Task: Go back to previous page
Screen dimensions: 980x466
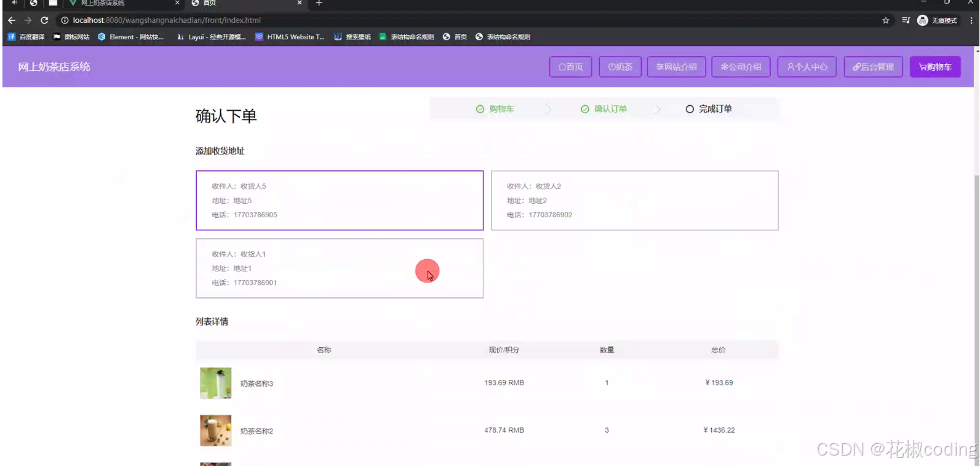Action: (12, 20)
